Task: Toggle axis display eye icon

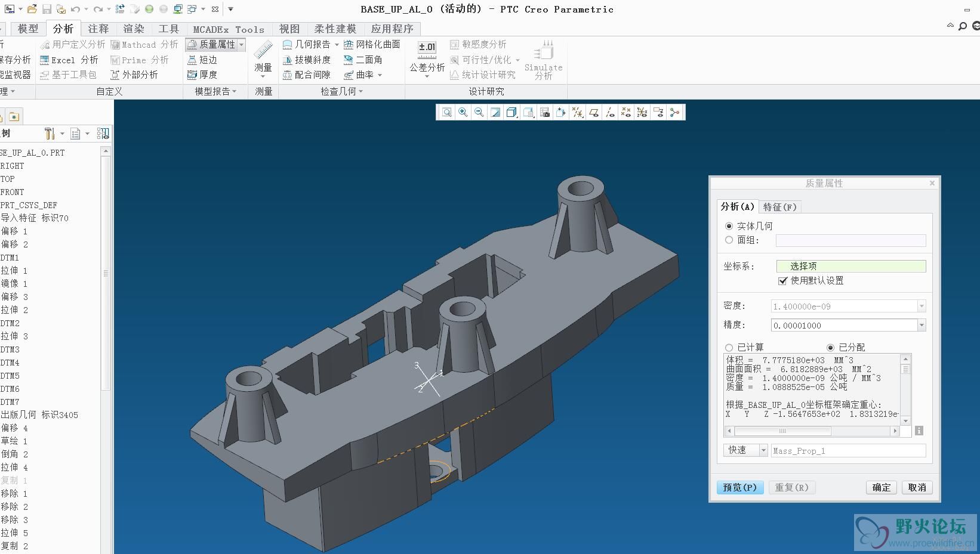Action: 610,112
